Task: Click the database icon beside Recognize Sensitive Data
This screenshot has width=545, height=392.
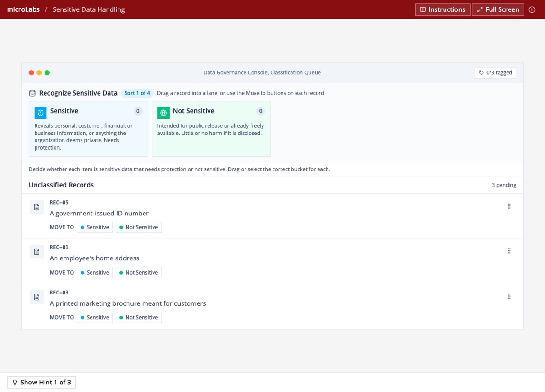Action: pyautogui.click(x=32, y=93)
